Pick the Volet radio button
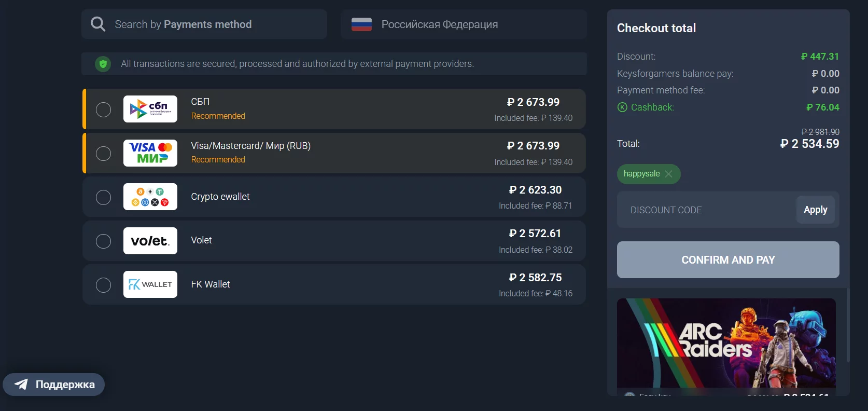868x411 pixels. [x=104, y=241]
